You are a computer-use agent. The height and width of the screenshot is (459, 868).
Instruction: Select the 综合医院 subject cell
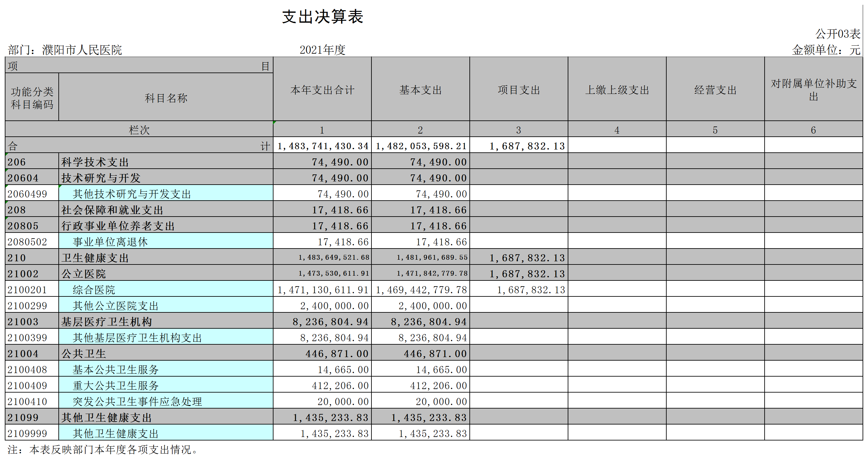click(94, 290)
